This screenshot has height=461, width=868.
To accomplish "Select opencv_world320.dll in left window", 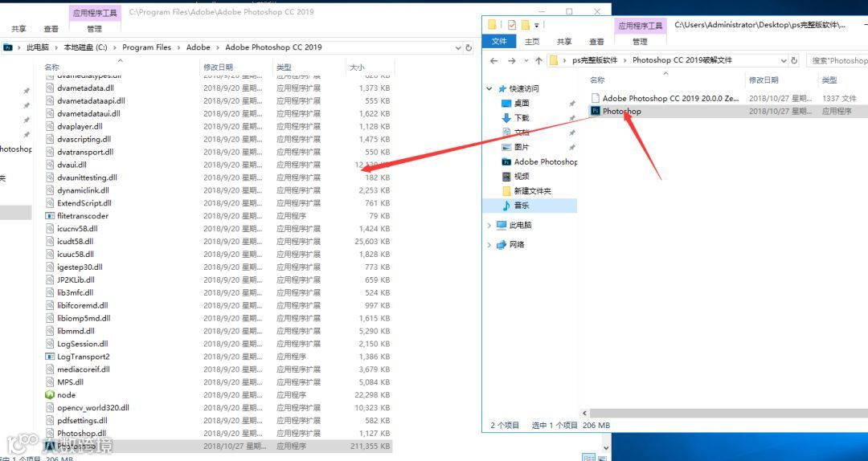I will (x=93, y=407).
